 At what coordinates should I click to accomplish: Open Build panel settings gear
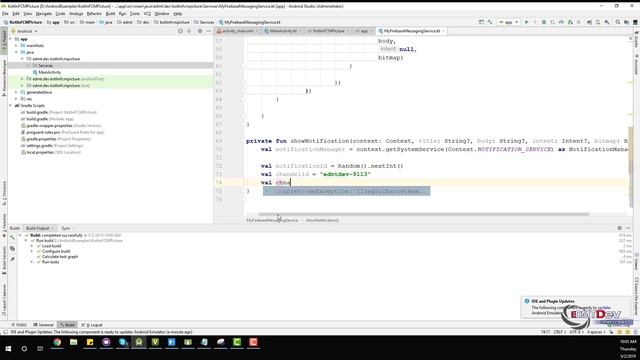(620, 228)
